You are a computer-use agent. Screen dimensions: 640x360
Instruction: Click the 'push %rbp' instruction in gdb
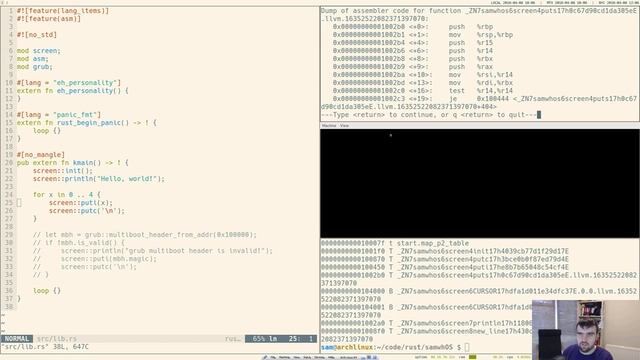point(413,27)
